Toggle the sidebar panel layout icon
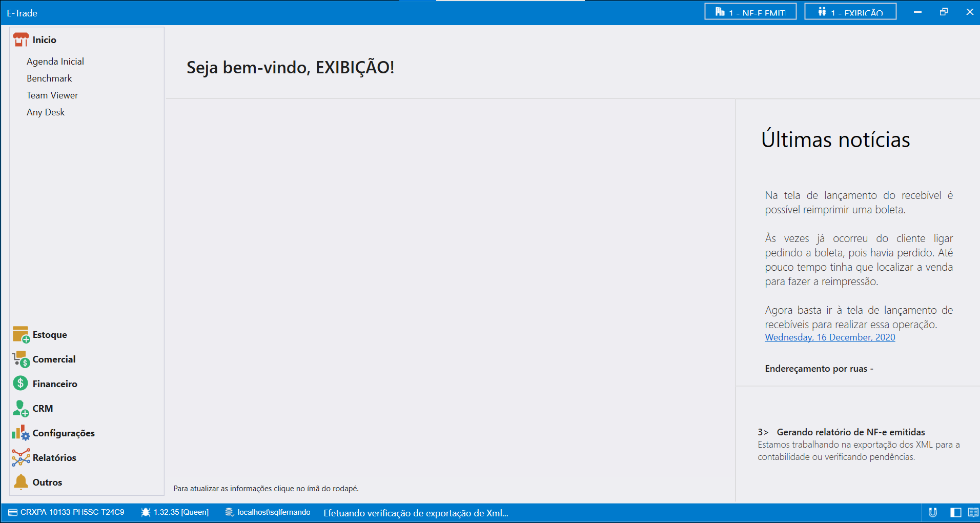Image resolution: width=980 pixels, height=523 pixels. pos(955,512)
